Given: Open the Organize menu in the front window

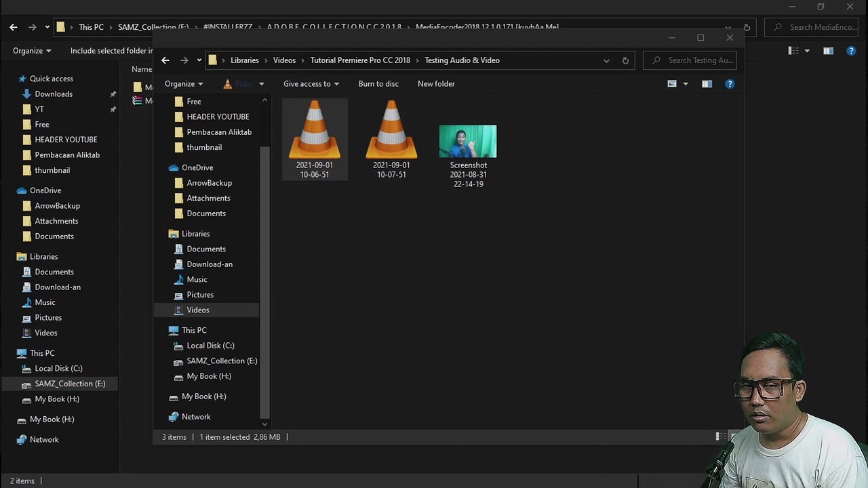Looking at the screenshot, I should (x=184, y=84).
